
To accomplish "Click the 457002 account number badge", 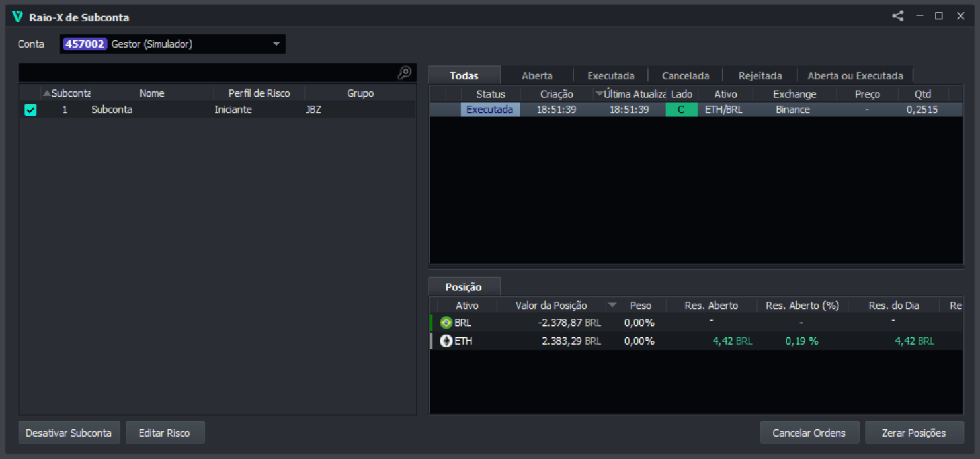I will 85,44.
